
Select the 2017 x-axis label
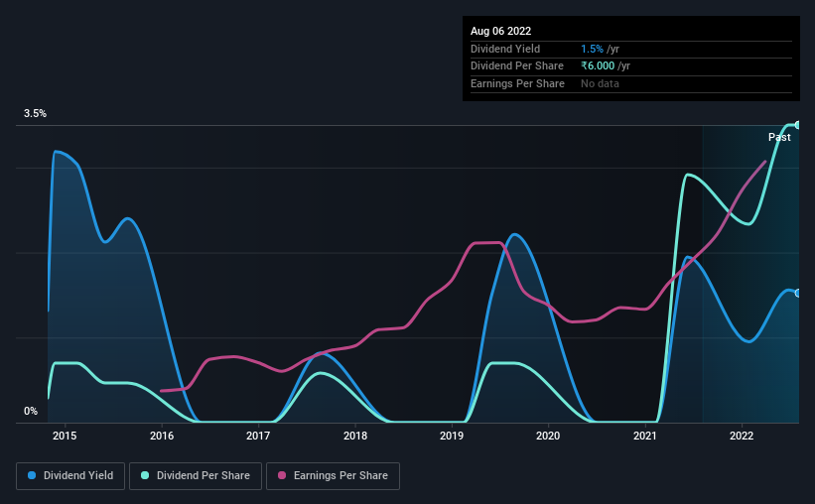[258, 436]
